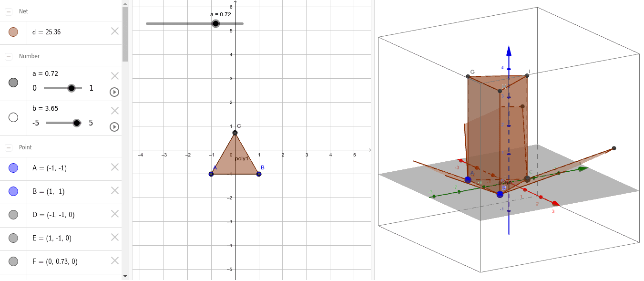Show number b by clicking its empty circle
The height and width of the screenshot is (281, 644).
pyautogui.click(x=13, y=117)
